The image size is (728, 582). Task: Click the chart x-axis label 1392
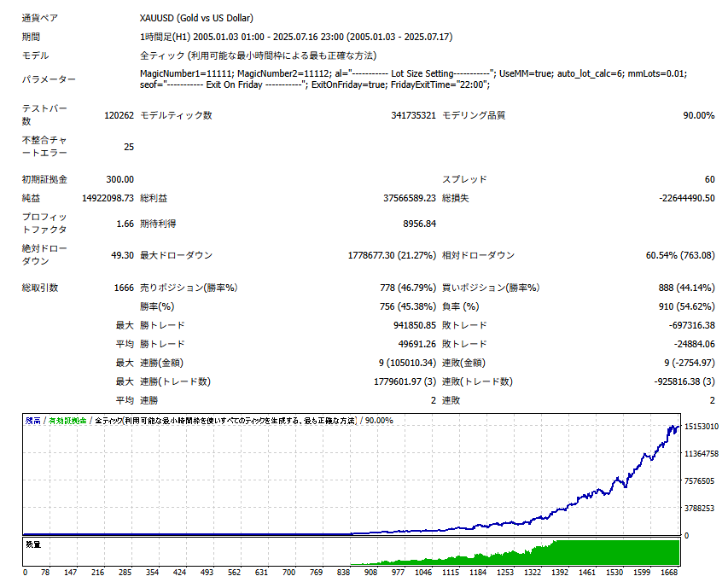560,573
